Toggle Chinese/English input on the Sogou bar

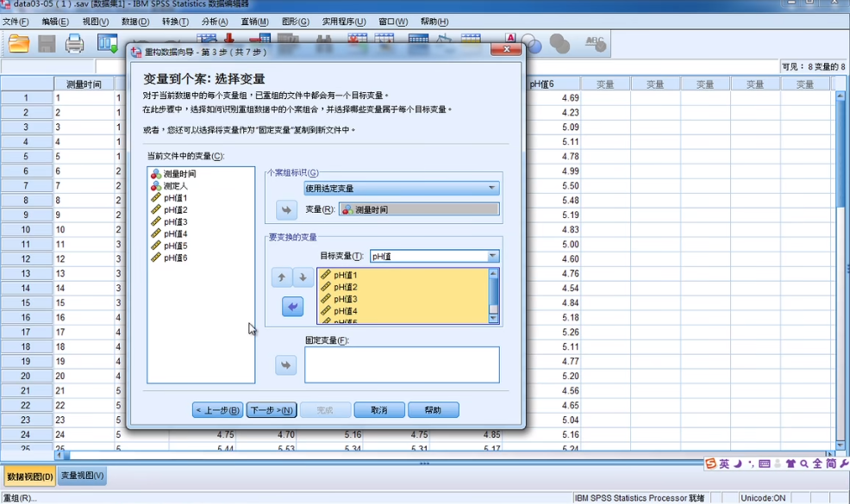[725, 463]
